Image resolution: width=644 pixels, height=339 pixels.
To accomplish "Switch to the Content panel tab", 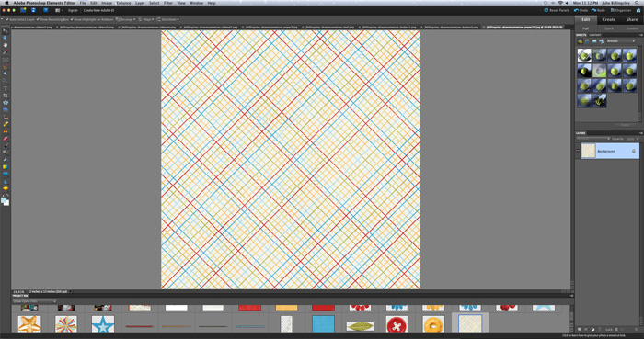I will click(594, 35).
